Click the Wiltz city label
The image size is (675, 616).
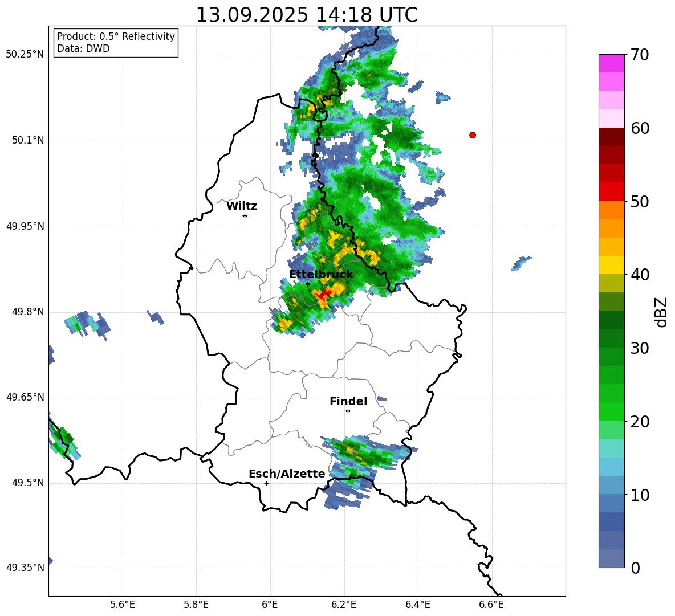click(x=242, y=206)
